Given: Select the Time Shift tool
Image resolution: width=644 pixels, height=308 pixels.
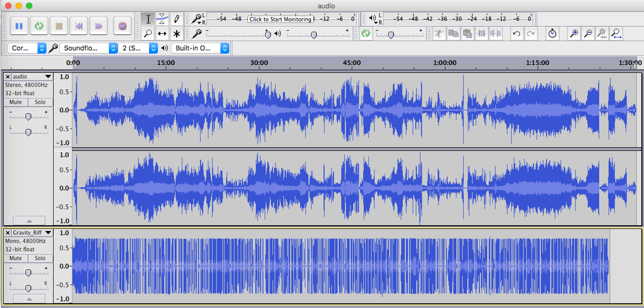Looking at the screenshot, I should [162, 34].
